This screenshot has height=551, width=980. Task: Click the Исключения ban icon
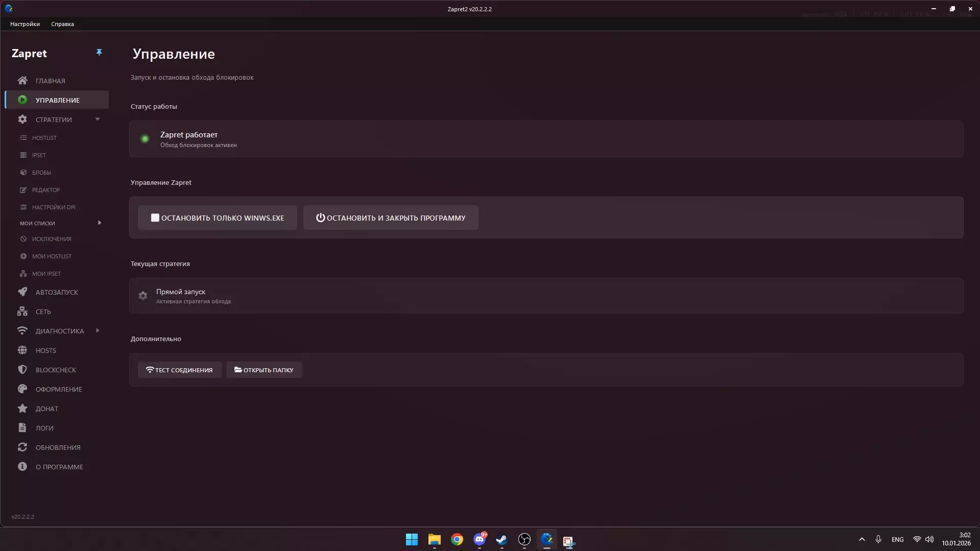pyautogui.click(x=23, y=239)
